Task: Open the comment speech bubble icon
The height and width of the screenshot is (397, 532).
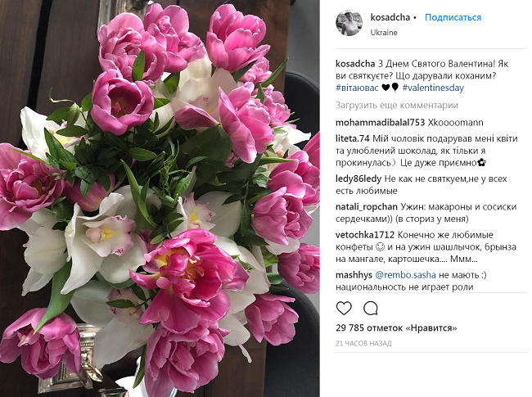Action: point(371,308)
